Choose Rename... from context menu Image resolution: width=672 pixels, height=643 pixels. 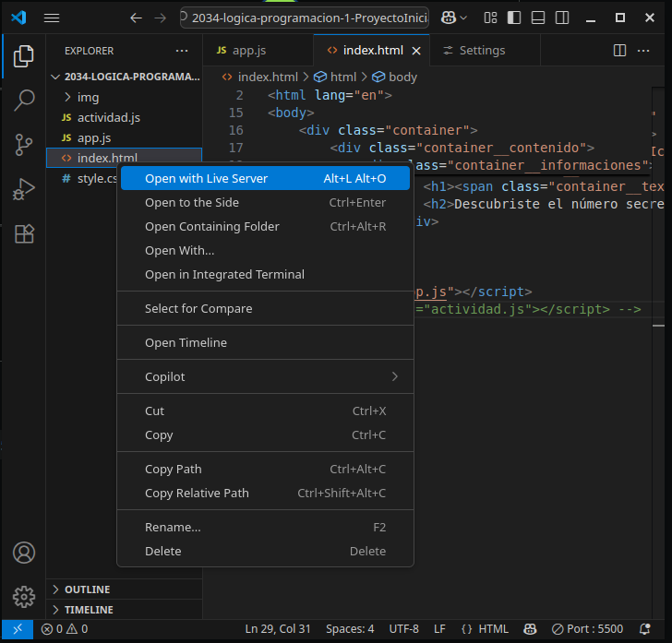tap(265, 527)
